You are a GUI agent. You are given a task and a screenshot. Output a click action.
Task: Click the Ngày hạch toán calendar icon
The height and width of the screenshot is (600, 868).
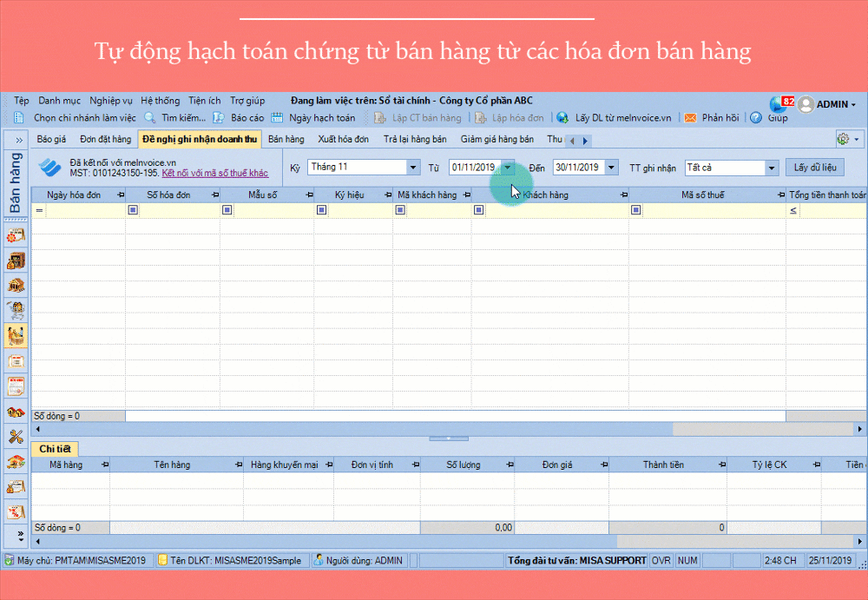pyautogui.click(x=277, y=118)
